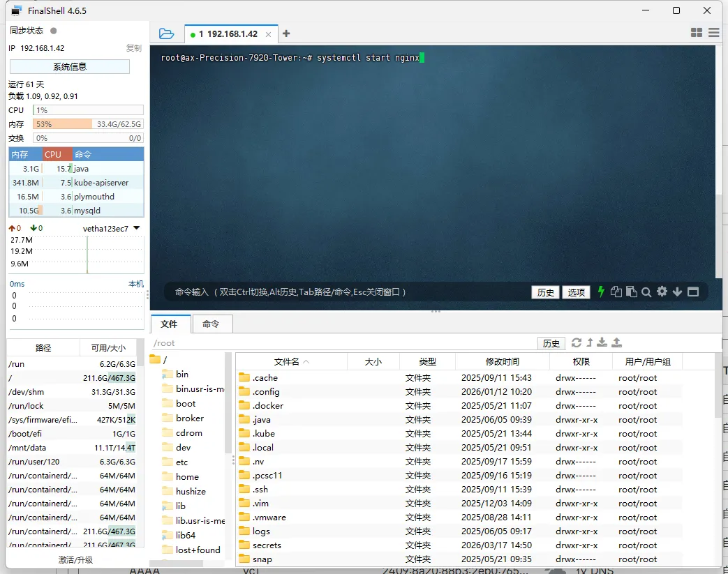Sort processes by Memory (内存) column
728x574 pixels.
(25, 154)
